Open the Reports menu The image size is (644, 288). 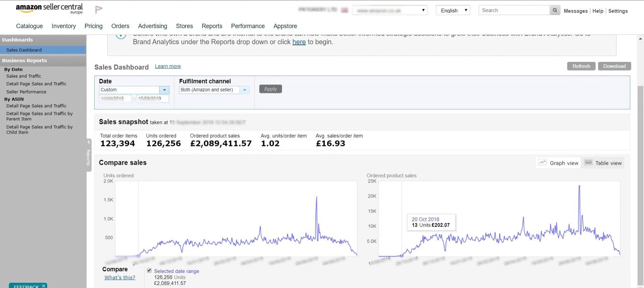pos(212,26)
